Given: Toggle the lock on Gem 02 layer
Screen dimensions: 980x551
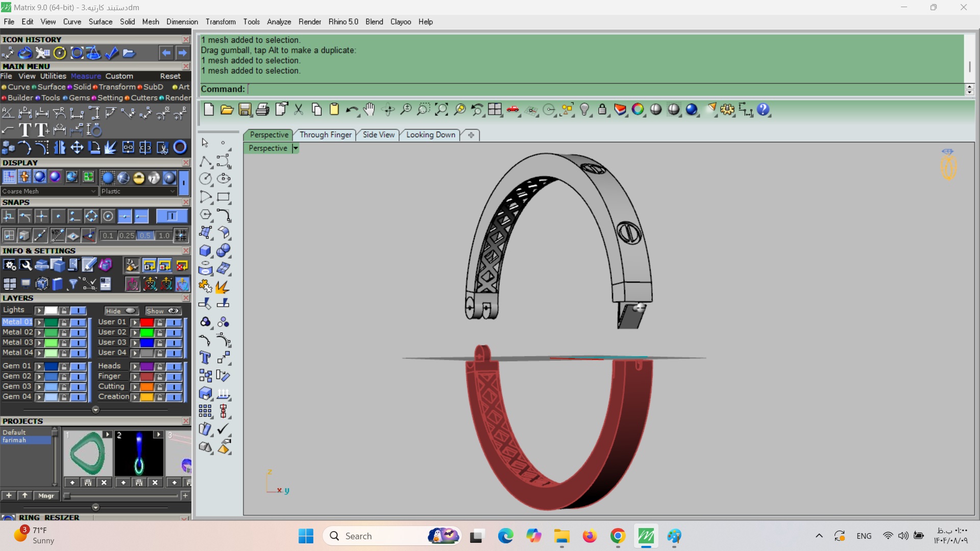Looking at the screenshot, I should coord(64,377).
